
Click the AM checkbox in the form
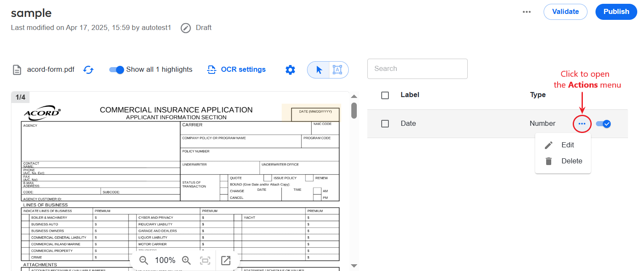click(317, 191)
